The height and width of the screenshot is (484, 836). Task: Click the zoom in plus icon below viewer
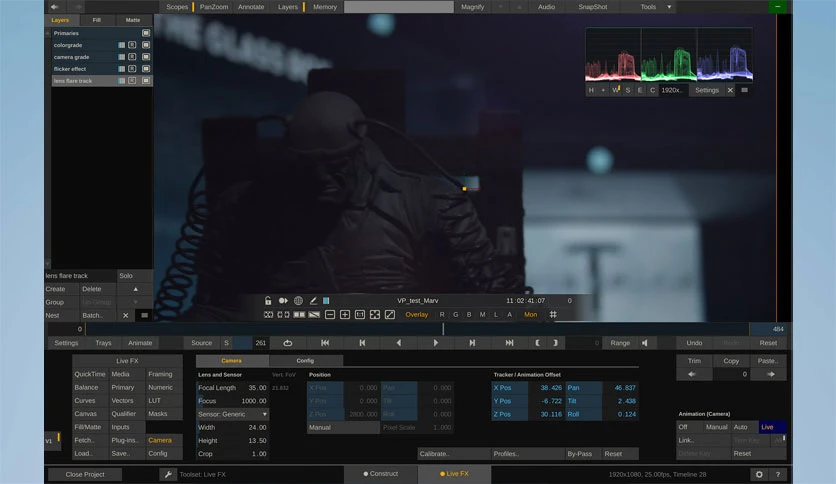pyautogui.click(x=345, y=314)
